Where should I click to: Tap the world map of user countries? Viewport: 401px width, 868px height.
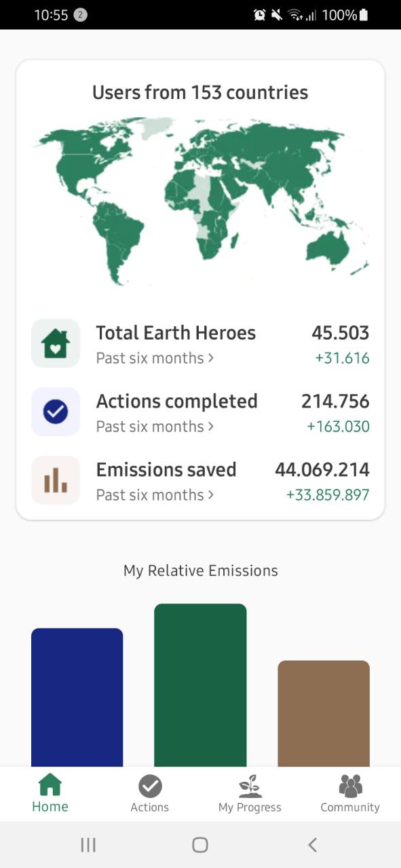click(x=200, y=201)
